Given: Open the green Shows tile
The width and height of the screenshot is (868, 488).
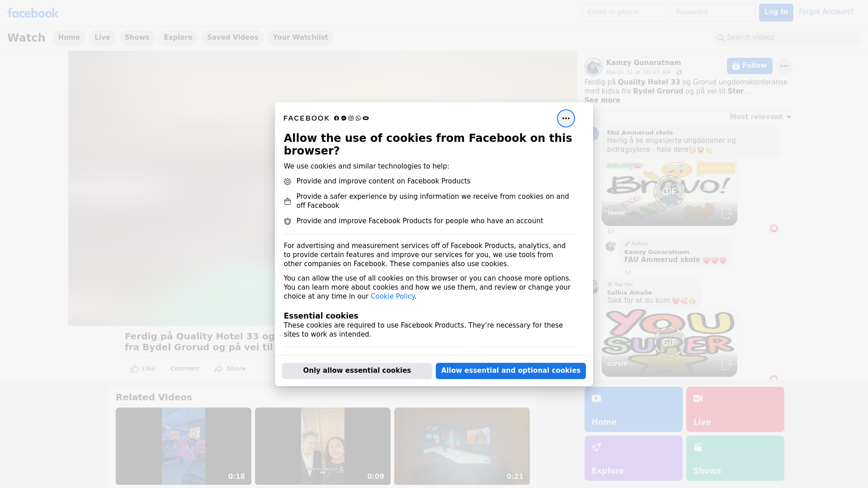Looking at the screenshot, I should (735, 458).
